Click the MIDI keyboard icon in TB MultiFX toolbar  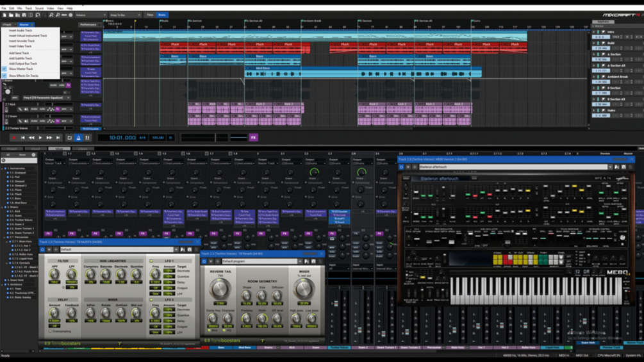183,249
